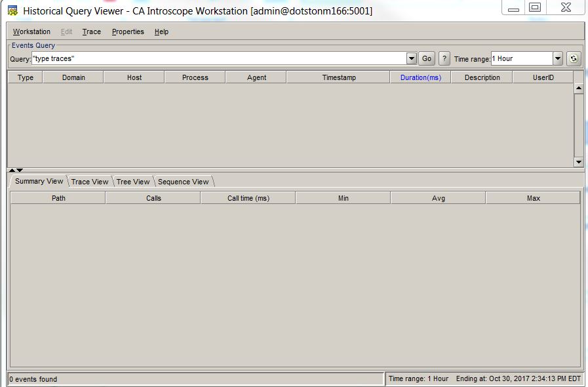This screenshot has height=387, width=588.
Task: Switch to the Trace View tab
Action: coord(90,182)
